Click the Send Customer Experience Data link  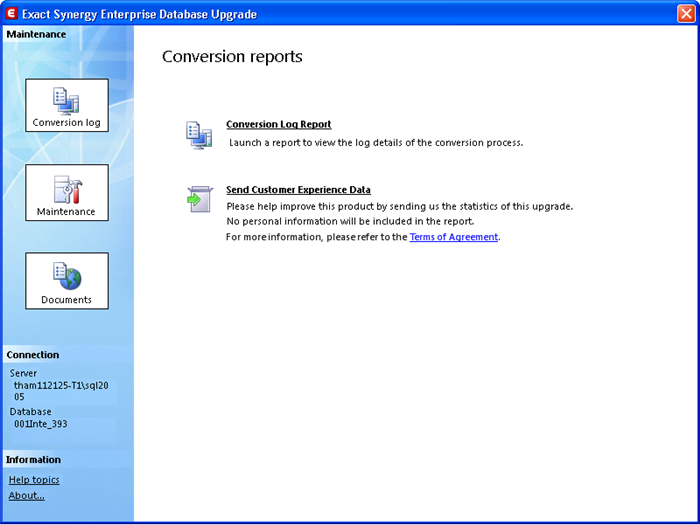[x=298, y=190]
